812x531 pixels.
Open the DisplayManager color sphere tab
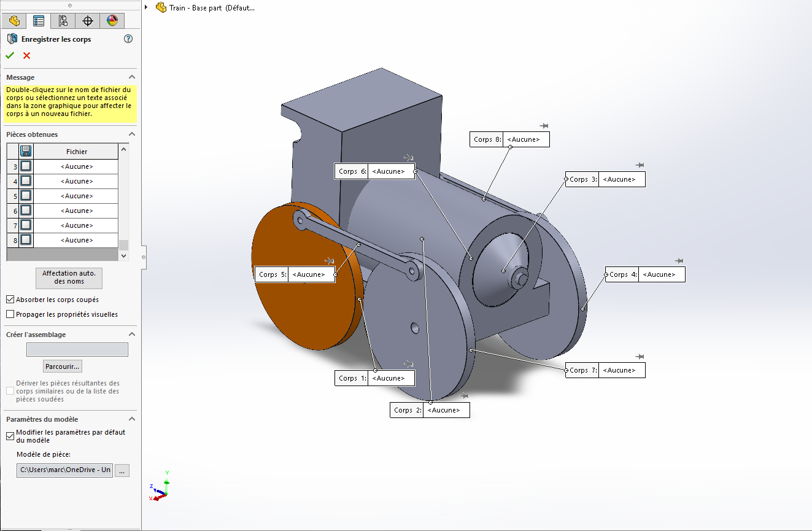tap(112, 21)
